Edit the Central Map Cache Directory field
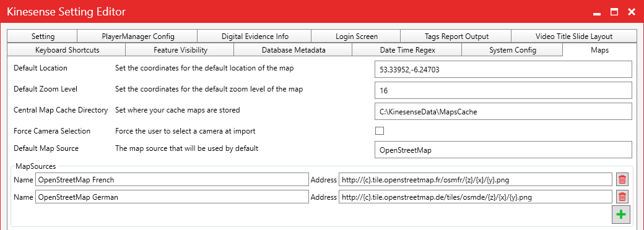 [x=503, y=111]
